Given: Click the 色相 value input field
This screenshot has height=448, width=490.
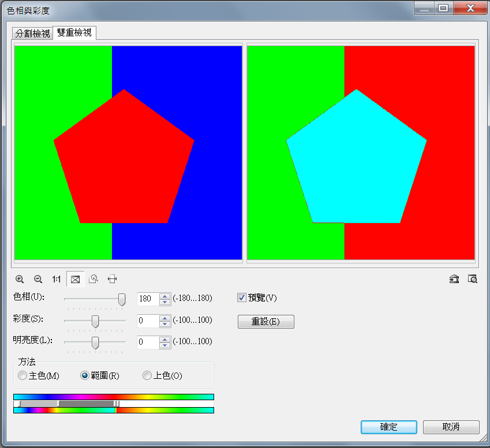Looking at the screenshot, I should tap(148, 299).
